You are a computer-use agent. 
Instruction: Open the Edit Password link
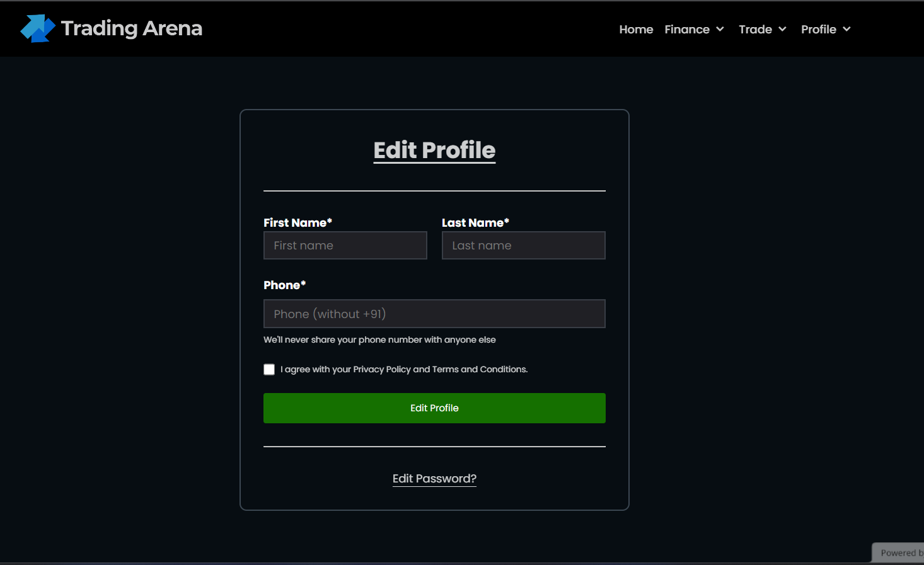pyautogui.click(x=434, y=479)
